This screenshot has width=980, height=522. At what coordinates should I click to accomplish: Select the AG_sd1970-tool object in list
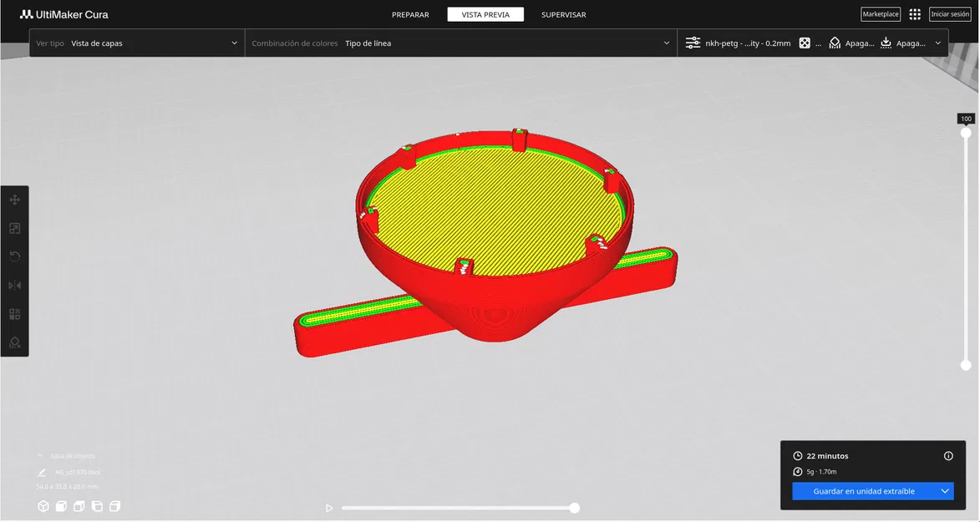[x=78, y=473]
